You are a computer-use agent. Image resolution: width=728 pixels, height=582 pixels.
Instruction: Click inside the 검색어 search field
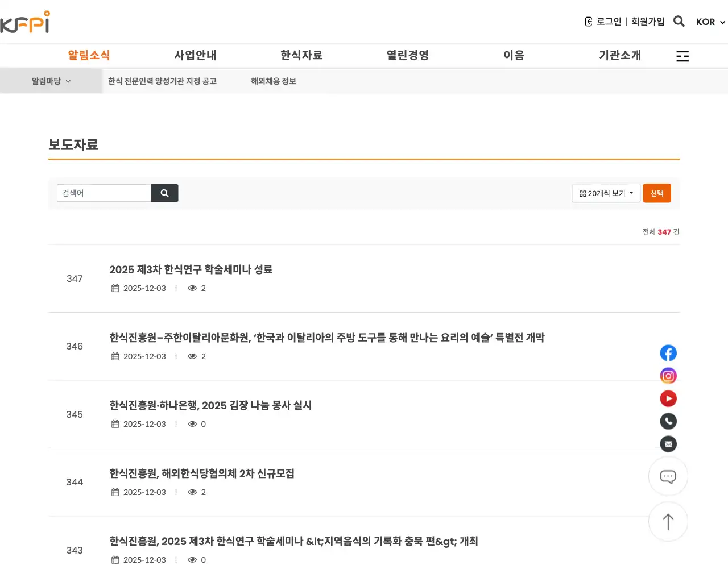pos(102,193)
